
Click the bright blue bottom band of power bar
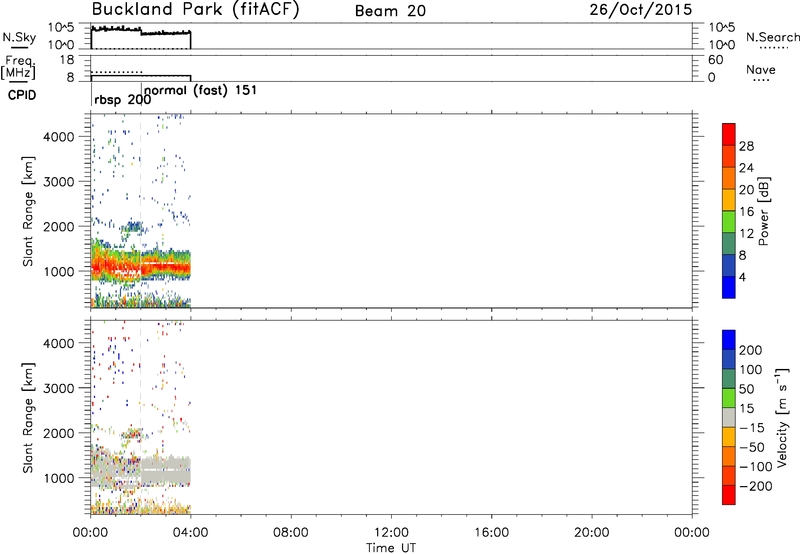(x=729, y=287)
